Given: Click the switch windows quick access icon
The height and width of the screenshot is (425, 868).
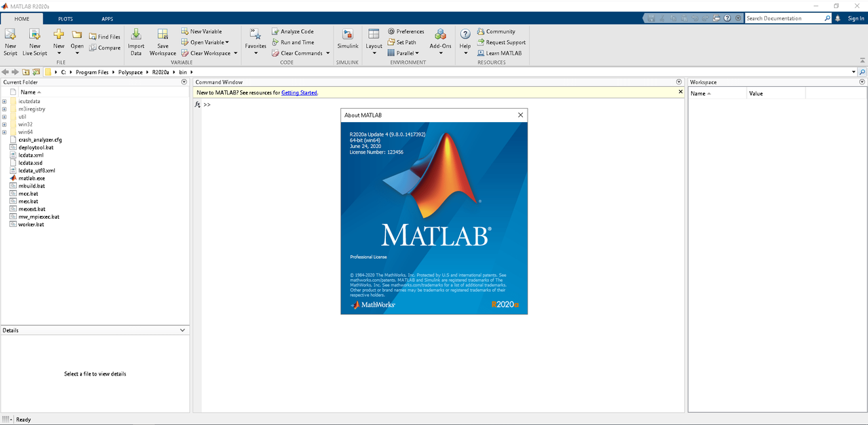Looking at the screenshot, I should point(717,18).
